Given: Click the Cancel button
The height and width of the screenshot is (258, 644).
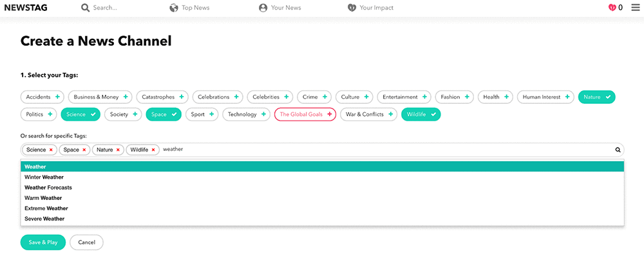Looking at the screenshot, I should tap(87, 243).
